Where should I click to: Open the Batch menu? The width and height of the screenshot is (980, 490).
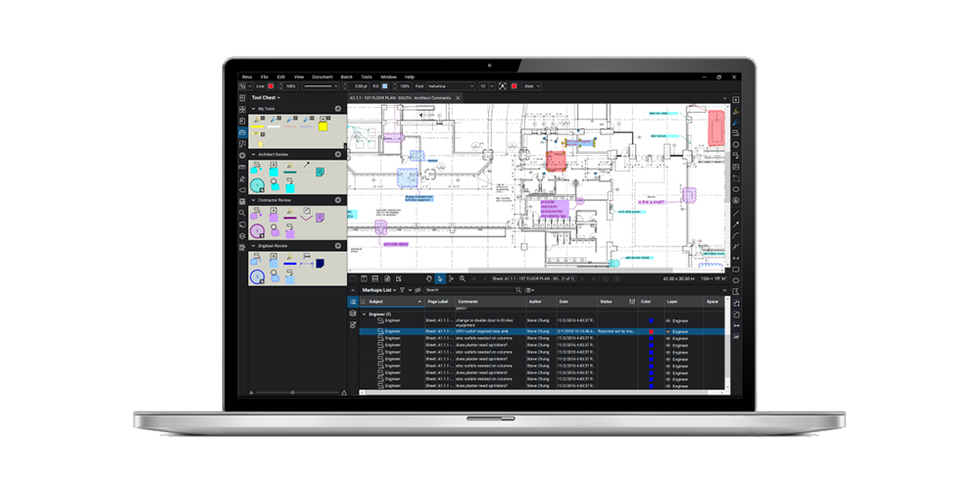tap(346, 76)
